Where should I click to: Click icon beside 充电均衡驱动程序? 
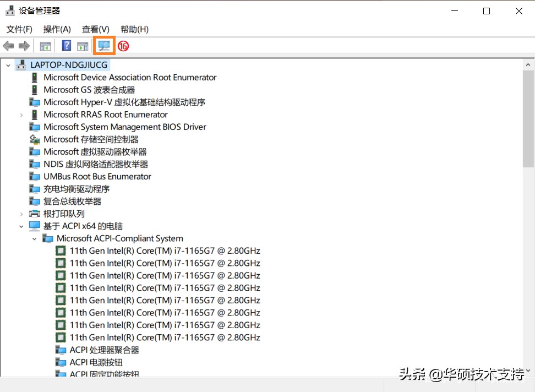pos(35,189)
